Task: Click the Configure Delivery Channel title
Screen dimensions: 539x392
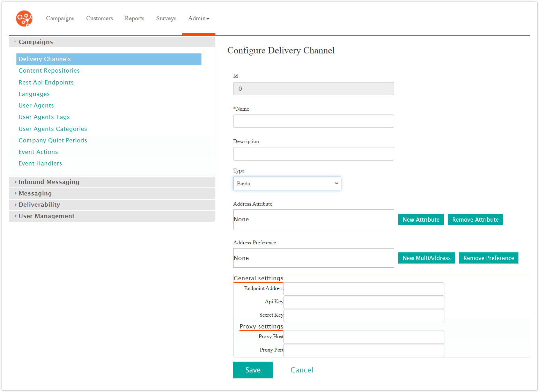Action: tap(281, 51)
